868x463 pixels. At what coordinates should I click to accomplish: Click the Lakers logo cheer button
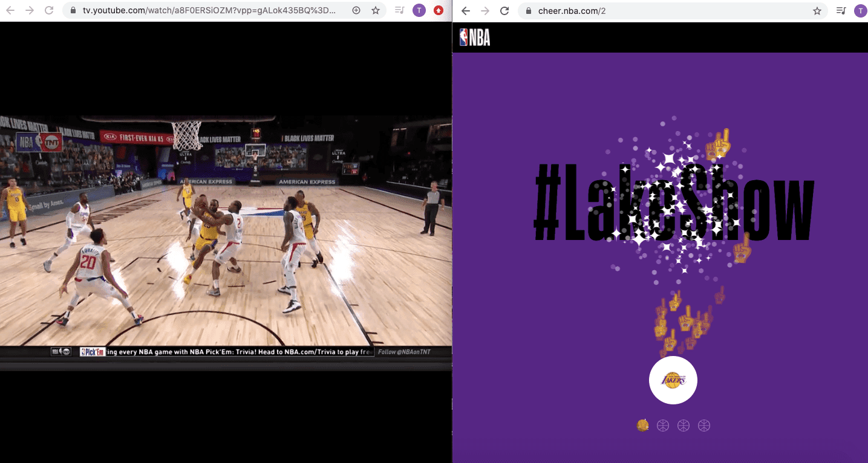(x=673, y=380)
